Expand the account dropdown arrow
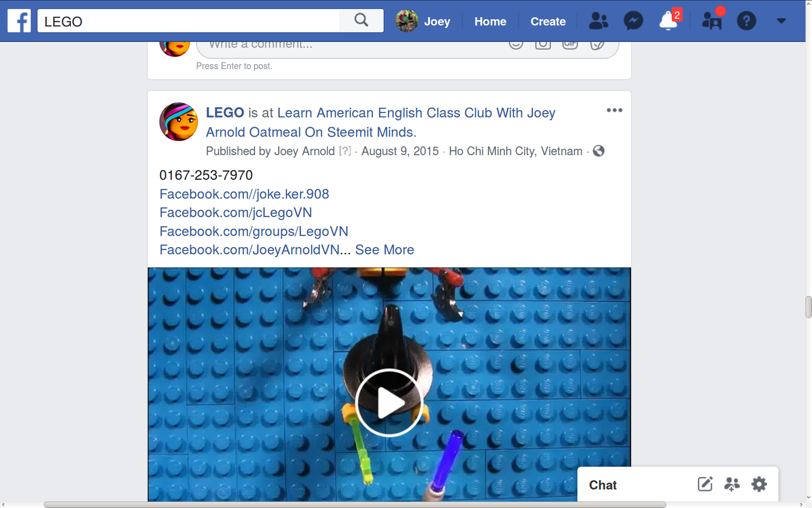Image resolution: width=812 pixels, height=508 pixels. 781,21
